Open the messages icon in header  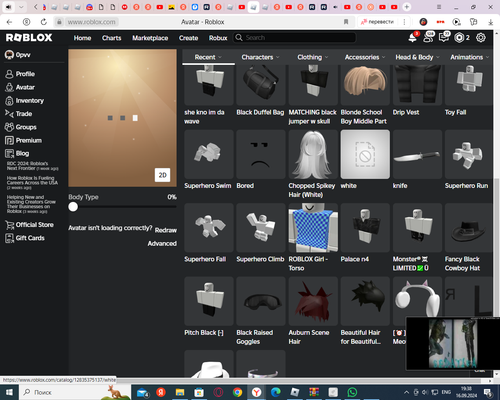[444, 38]
